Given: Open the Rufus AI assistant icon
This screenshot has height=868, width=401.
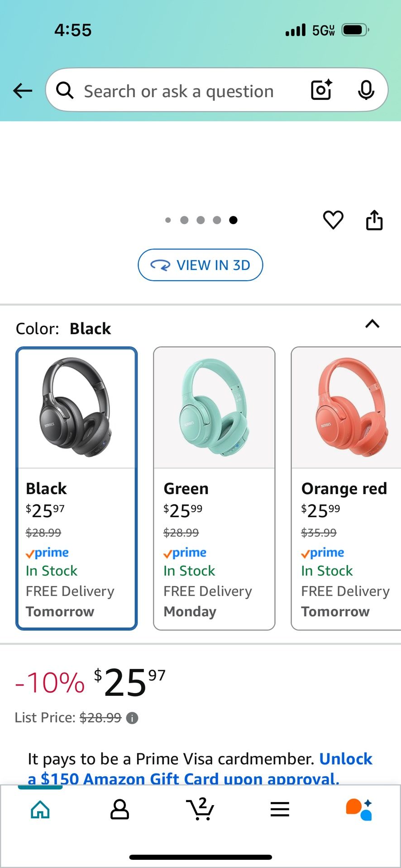Looking at the screenshot, I should click(359, 809).
